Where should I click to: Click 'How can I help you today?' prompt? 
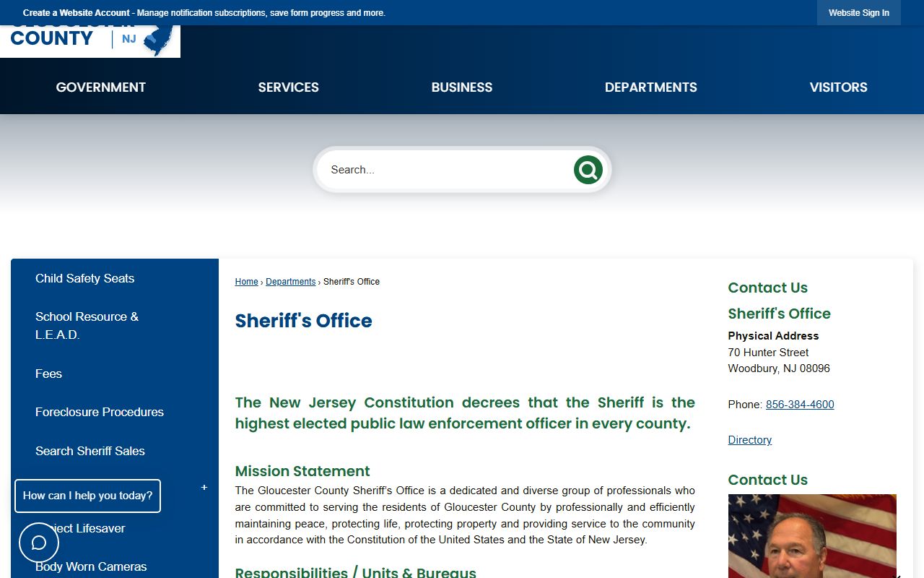pyautogui.click(x=87, y=496)
